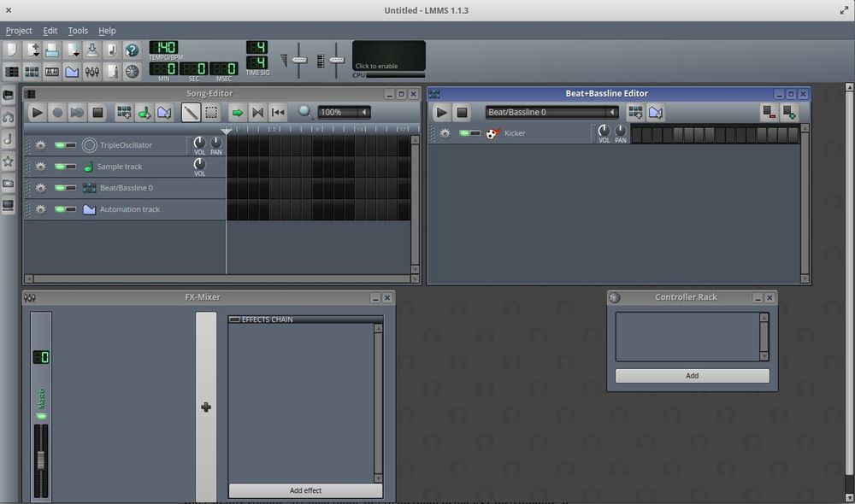Image resolution: width=855 pixels, height=504 pixels.
Task: Adjust the master volume slider in toolbar
Action: [x=299, y=58]
